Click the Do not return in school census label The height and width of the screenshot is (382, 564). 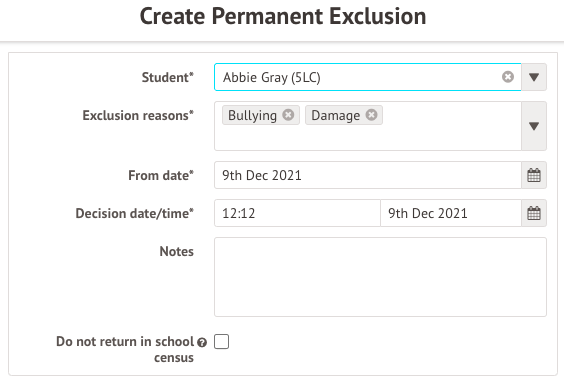pyautogui.click(x=125, y=349)
